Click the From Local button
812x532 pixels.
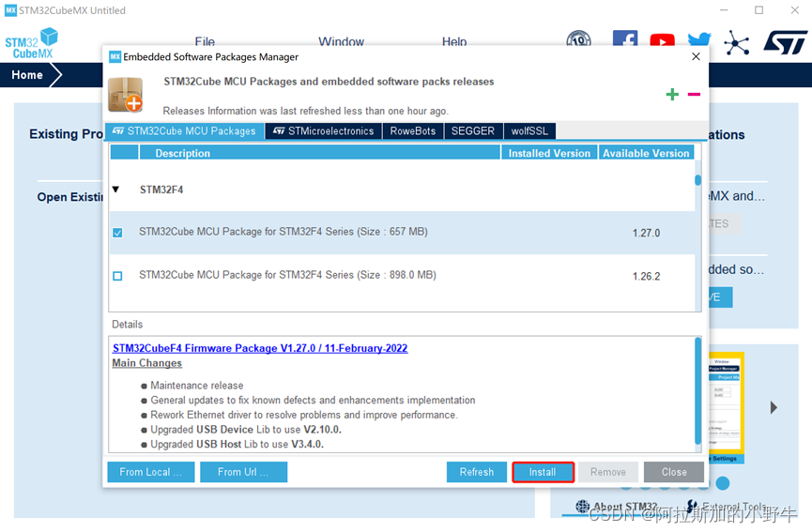[151, 472]
